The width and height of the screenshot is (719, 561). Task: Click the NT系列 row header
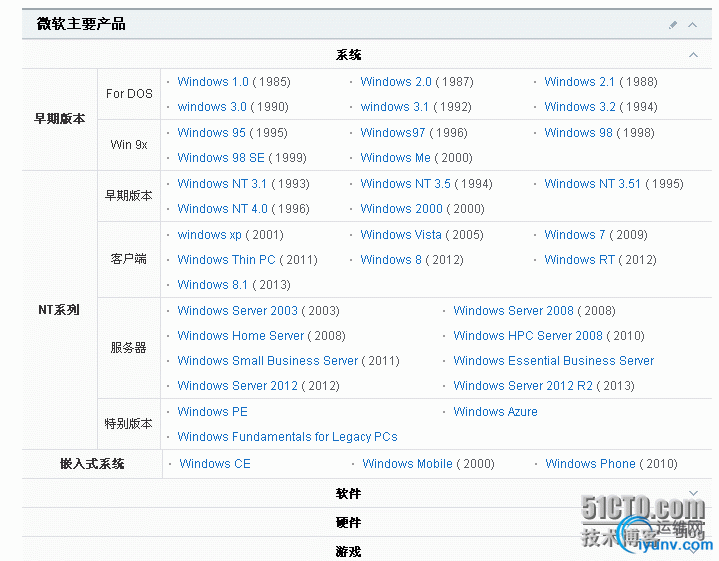point(59,310)
